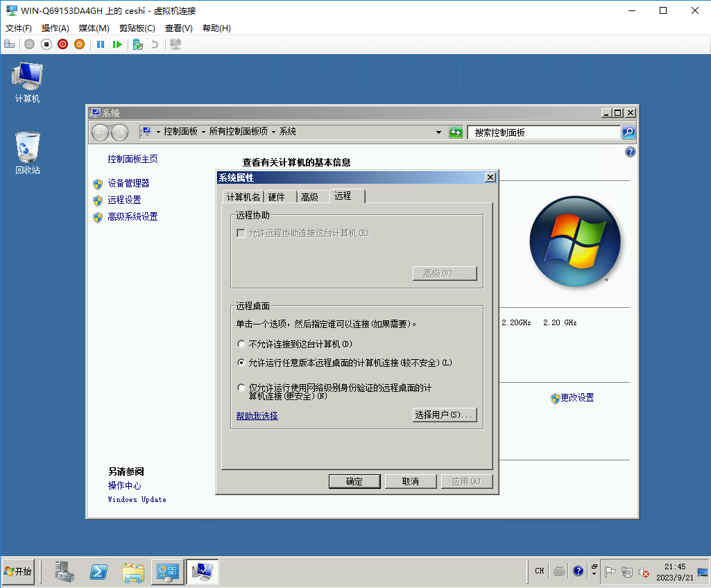
Task: Open the 帮助我选择 help link
Action: click(x=257, y=416)
